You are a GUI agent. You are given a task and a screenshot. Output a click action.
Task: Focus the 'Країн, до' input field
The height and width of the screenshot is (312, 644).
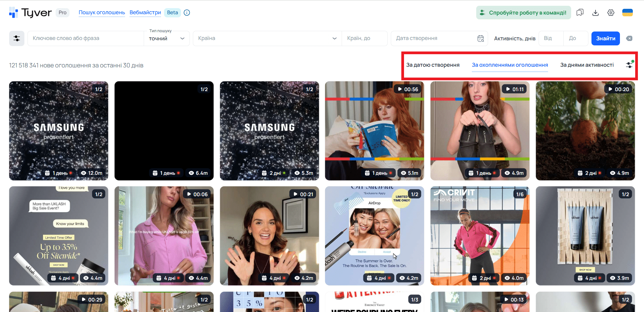point(365,38)
